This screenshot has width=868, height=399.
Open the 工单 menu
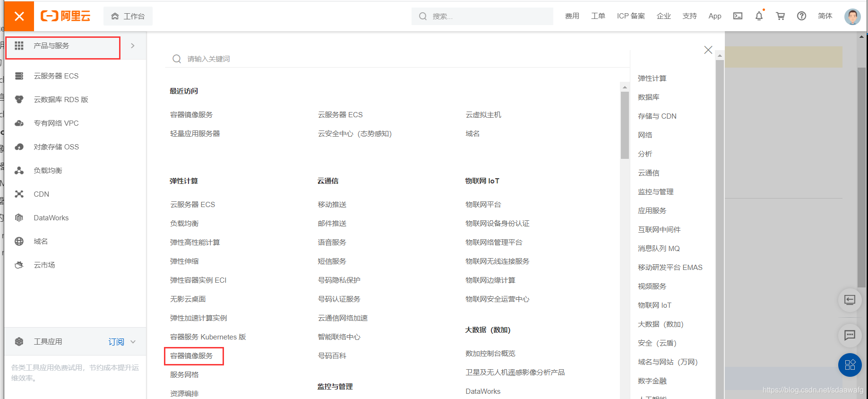[598, 16]
